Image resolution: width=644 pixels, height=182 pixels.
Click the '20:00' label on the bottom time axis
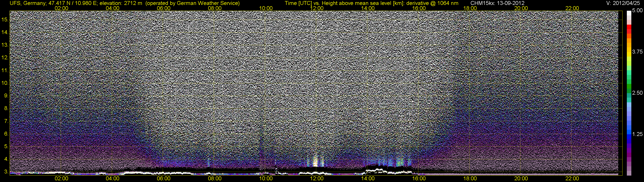521,179
